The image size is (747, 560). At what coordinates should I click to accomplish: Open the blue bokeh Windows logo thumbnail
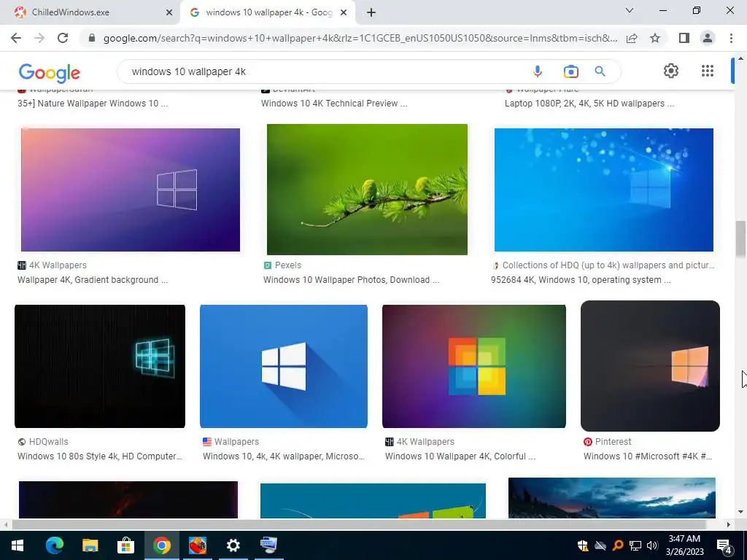click(x=603, y=190)
